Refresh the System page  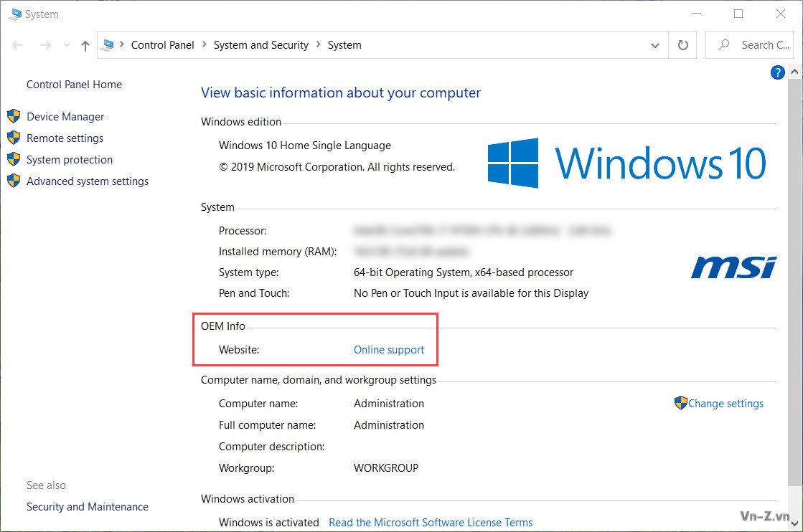pyautogui.click(x=682, y=45)
